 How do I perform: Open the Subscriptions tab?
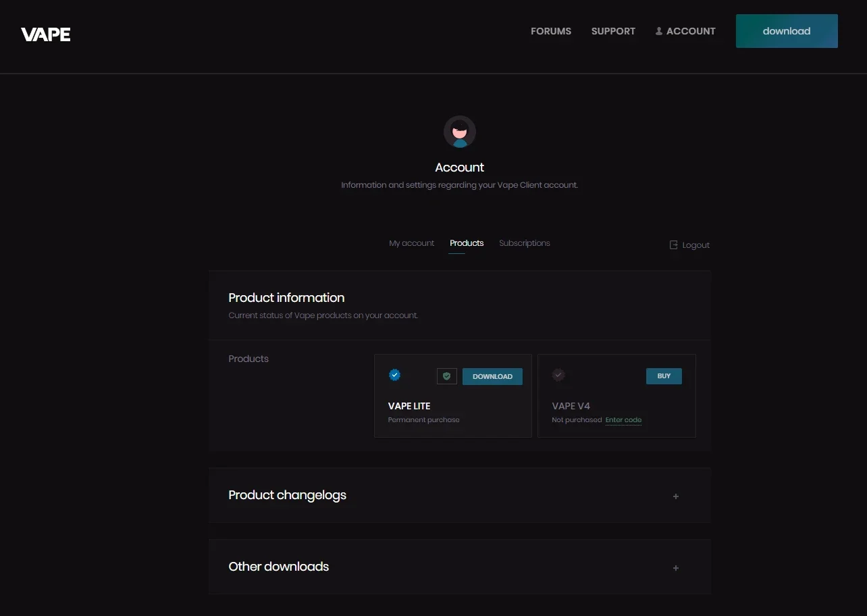pos(525,243)
